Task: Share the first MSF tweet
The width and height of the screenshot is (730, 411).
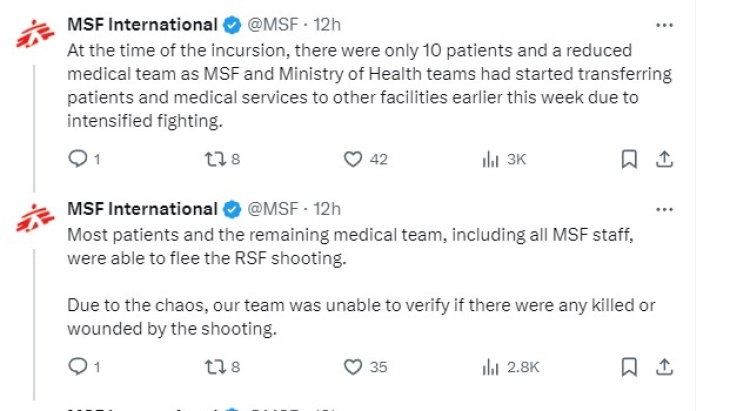Action: pos(663,159)
